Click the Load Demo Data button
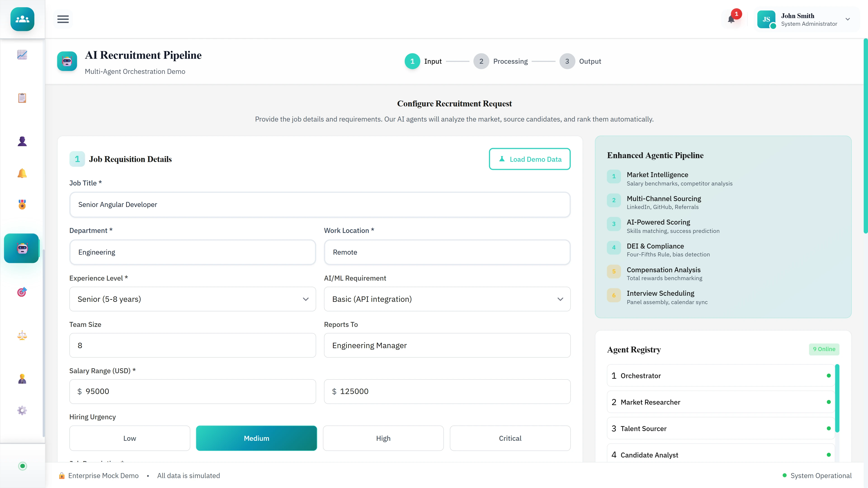Image resolution: width=868 pixels, height=488 pixels. click(x=529, y=159)
